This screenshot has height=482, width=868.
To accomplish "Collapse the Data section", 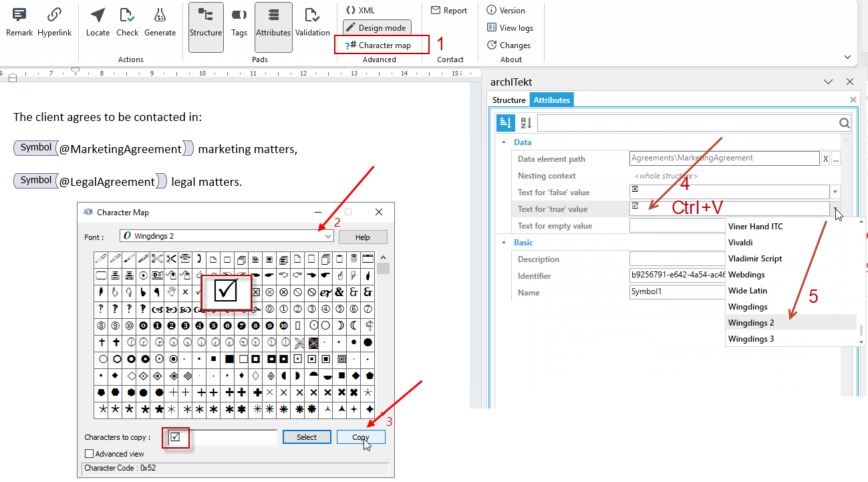I will coord(503,142).
